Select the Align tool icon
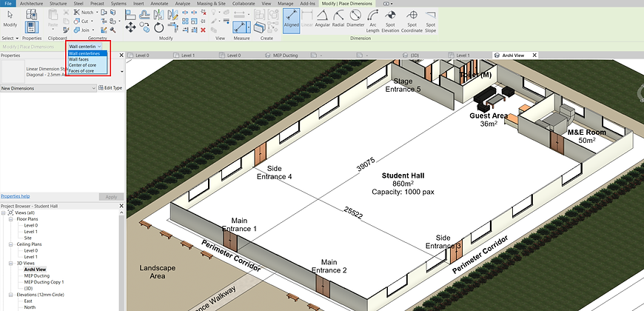The height and width of the screenshot is (311, 644). pos(130,15)
